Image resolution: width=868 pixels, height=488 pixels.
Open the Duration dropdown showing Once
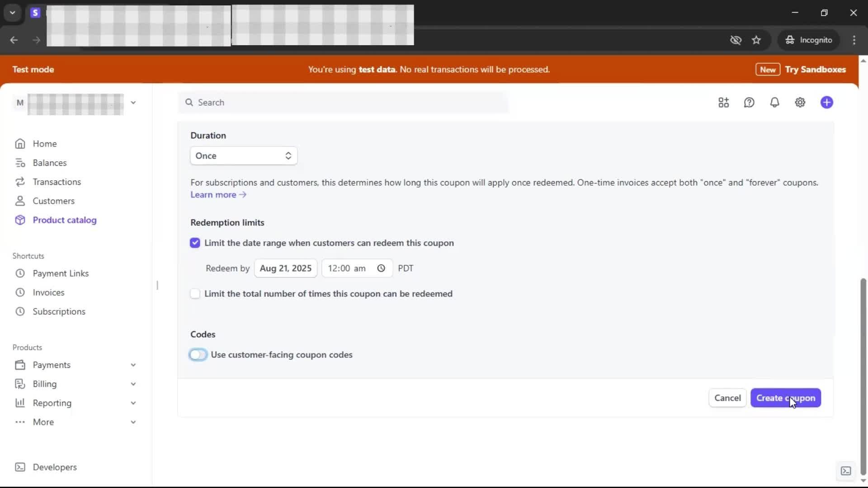(x=243, y=156)
